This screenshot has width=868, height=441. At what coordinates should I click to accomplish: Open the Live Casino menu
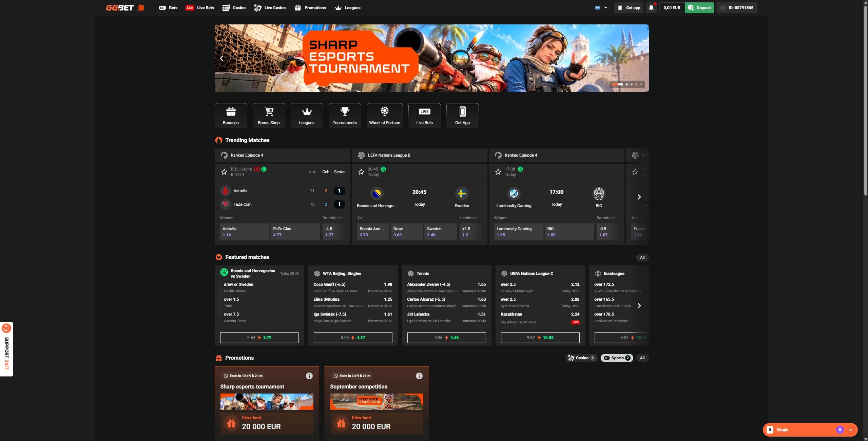(270, 7)
